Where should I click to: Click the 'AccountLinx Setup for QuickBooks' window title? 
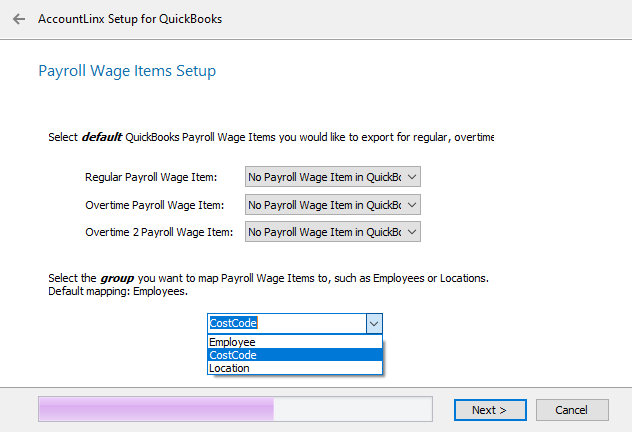[x=130, y=19]
